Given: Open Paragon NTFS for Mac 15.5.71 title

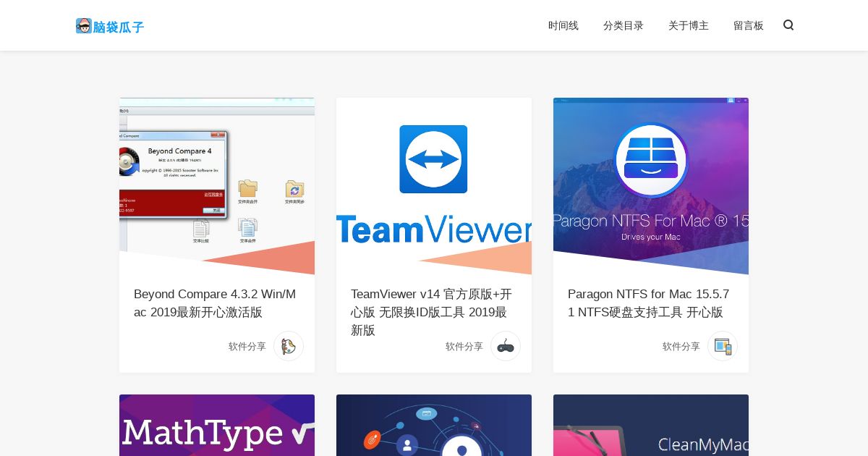Looking at the screenshot, I should coord(649,303).
